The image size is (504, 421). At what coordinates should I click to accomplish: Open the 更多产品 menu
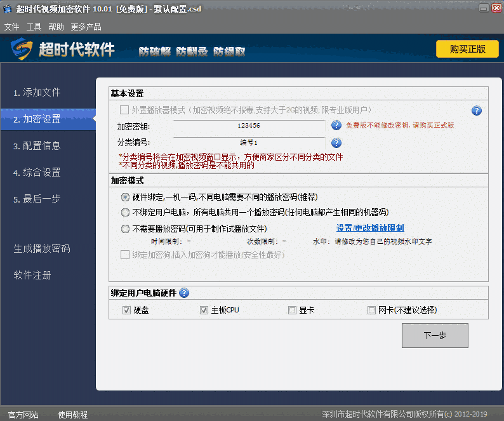coord(86,27)
